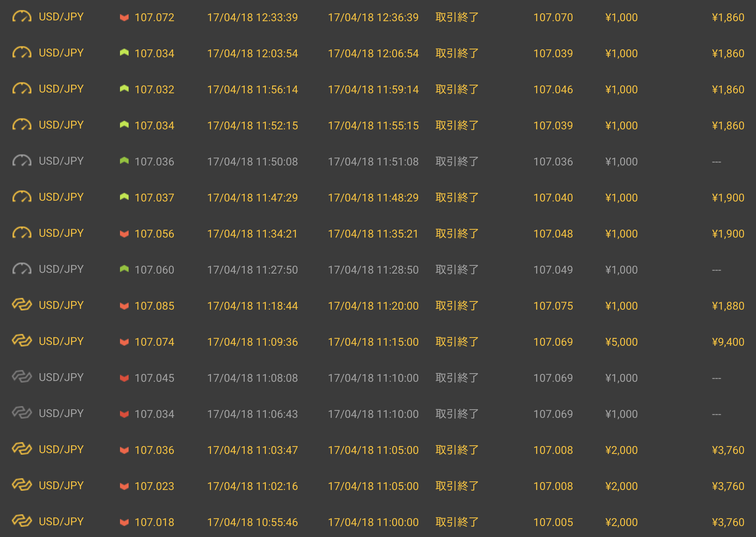Click the gauge icon for the 12:33:39 trade

pos(22,17)
